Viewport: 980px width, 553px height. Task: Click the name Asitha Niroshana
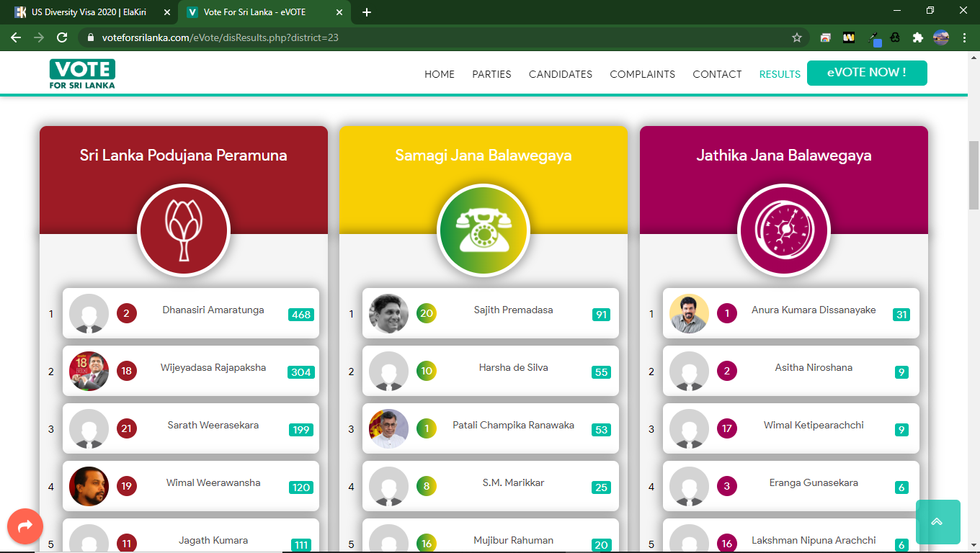[x=814, y=368]
